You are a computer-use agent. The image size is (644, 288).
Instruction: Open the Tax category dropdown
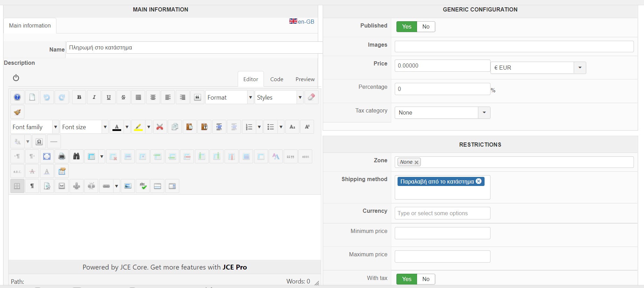pos(484,113)
